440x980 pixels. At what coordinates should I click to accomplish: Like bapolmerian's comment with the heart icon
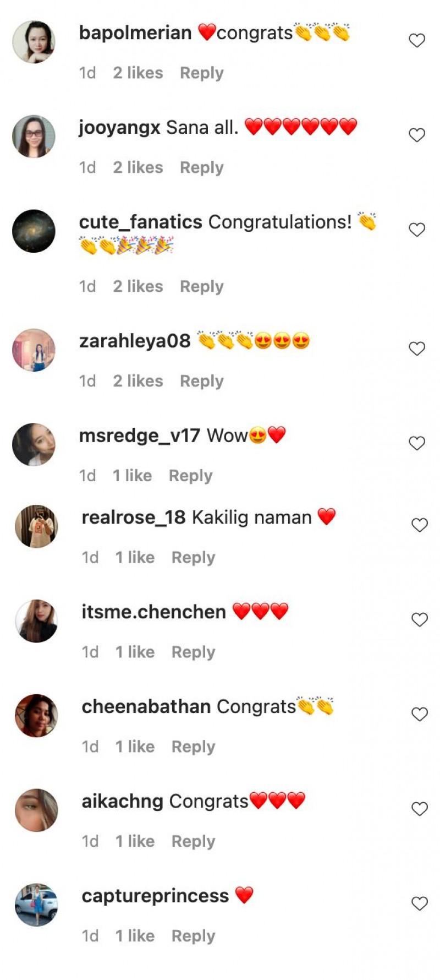[x=417, y=40]
